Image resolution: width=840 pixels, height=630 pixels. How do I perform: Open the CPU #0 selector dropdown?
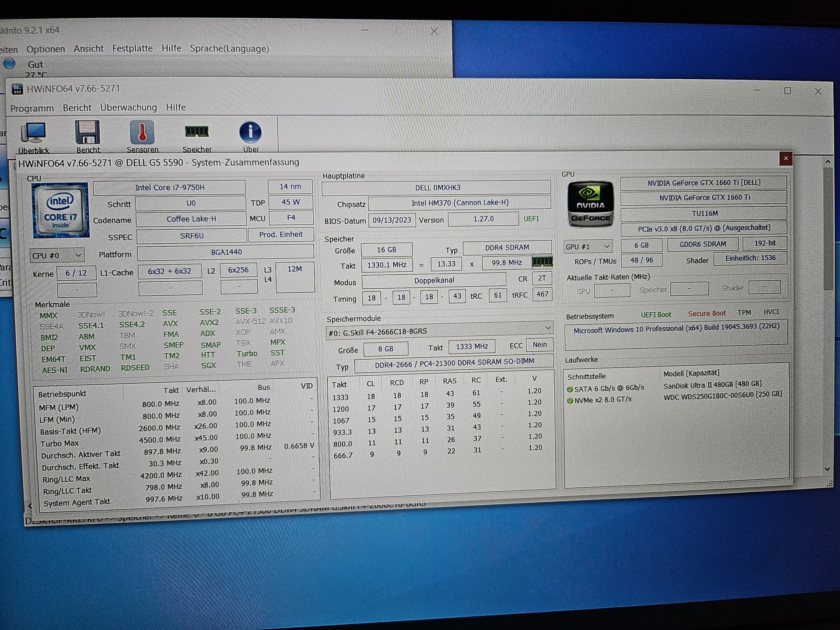coord(57,255)
